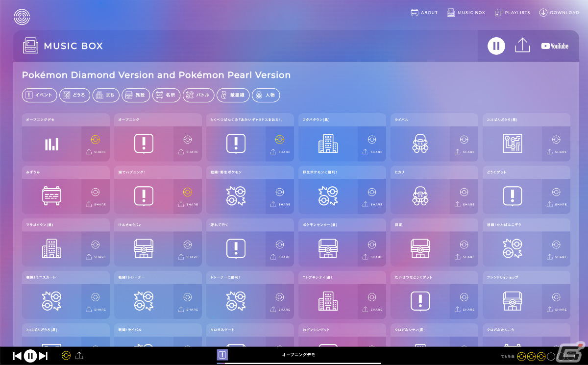Click the now-playing exclamation thumbnail
Image resolution: width=588 pixels, height=365 pixels.
(x=222, y=355)
